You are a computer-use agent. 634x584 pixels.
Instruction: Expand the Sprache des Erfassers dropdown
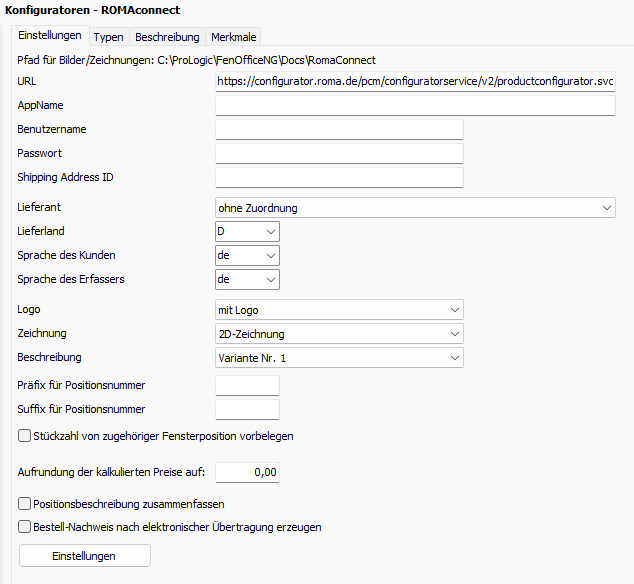(x=247, y=279)
